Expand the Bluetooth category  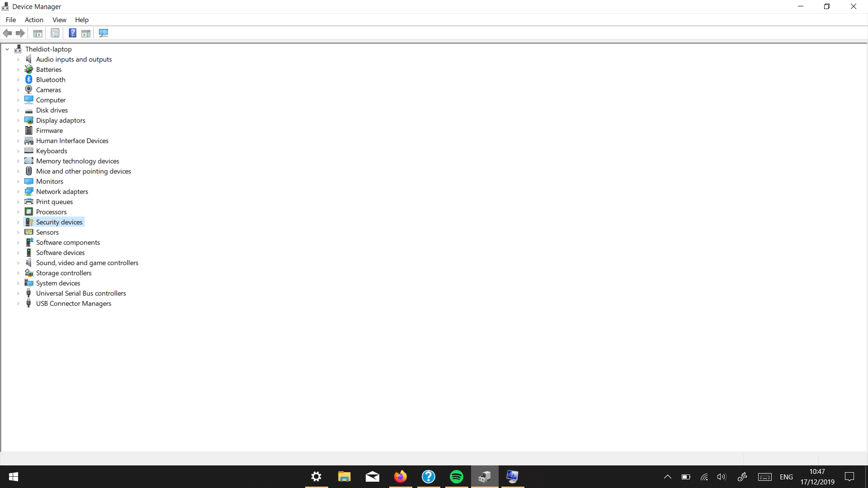click(18, 80)
